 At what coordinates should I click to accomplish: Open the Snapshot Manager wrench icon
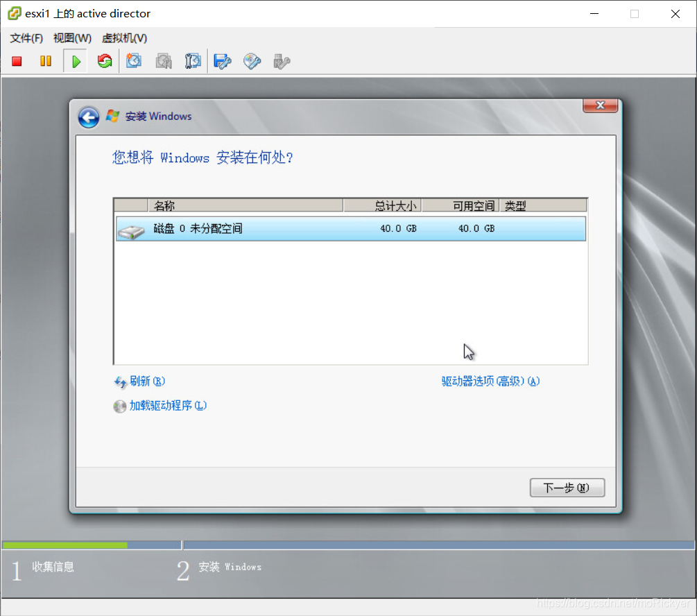click(193, 61)
